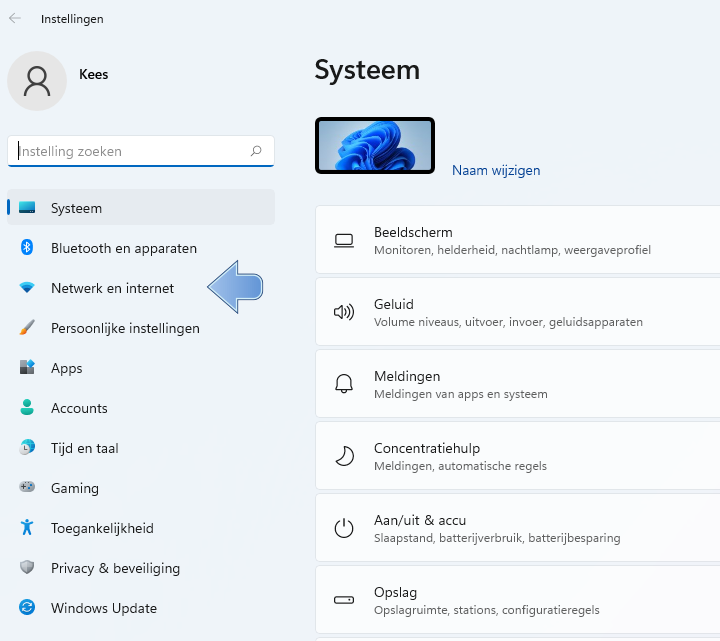Click the drive icon in the Opslag card
The height and width of the screenshot is (641, 720).
point(343,600)
